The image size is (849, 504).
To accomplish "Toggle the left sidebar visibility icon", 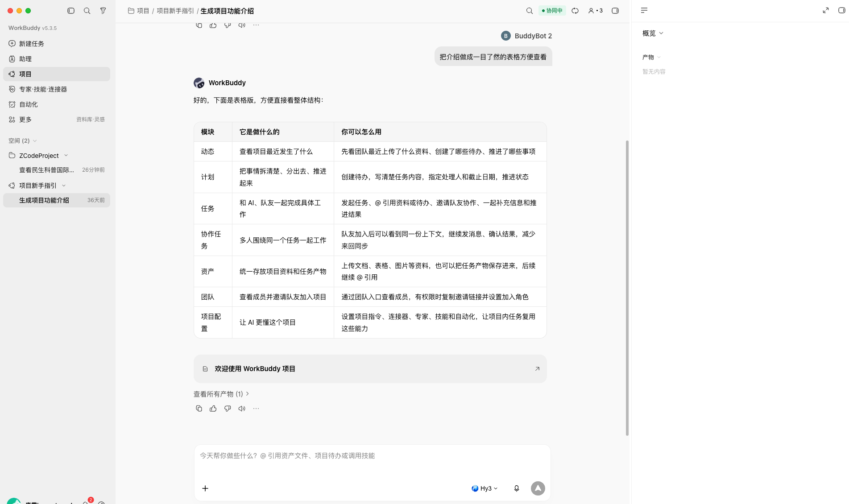I will [71, 11].
